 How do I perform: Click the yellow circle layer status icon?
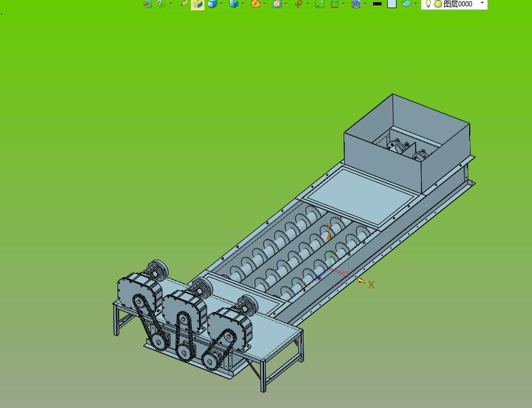438,4
